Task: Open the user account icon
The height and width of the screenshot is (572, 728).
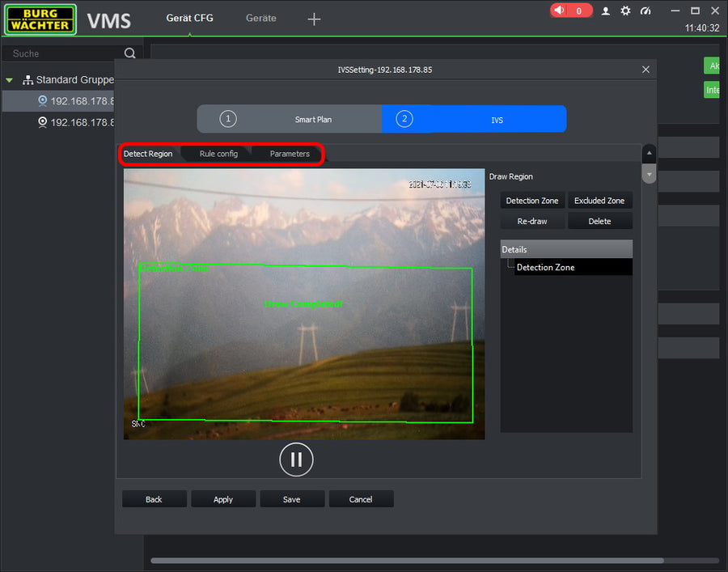Action: click(x=606, y=11)
